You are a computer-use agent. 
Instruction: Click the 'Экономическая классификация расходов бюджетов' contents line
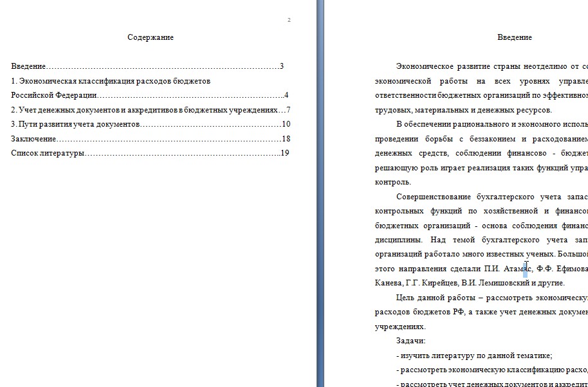click(x=111, y=81)
